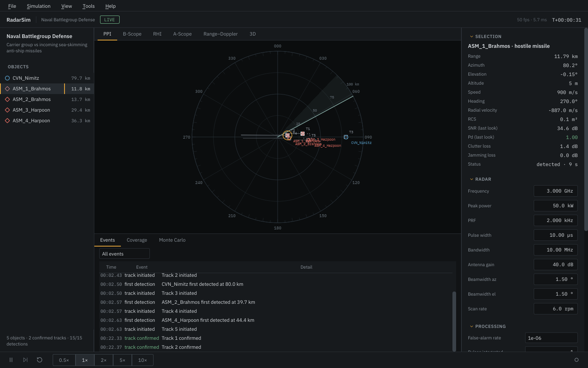The height and width of the screenshot is (368, 588).
Task: Select the CVN_Nimitz row in Objects
Action: (47, 78)
